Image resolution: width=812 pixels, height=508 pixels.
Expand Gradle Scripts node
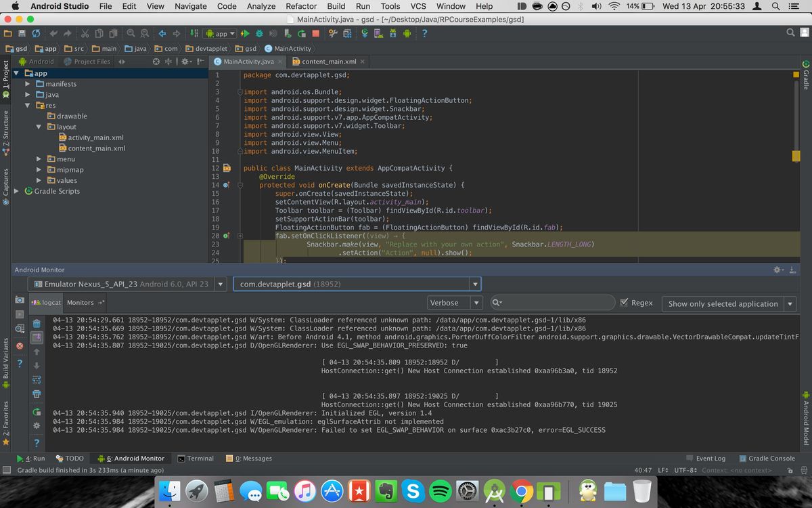click(x=16, y=191)
